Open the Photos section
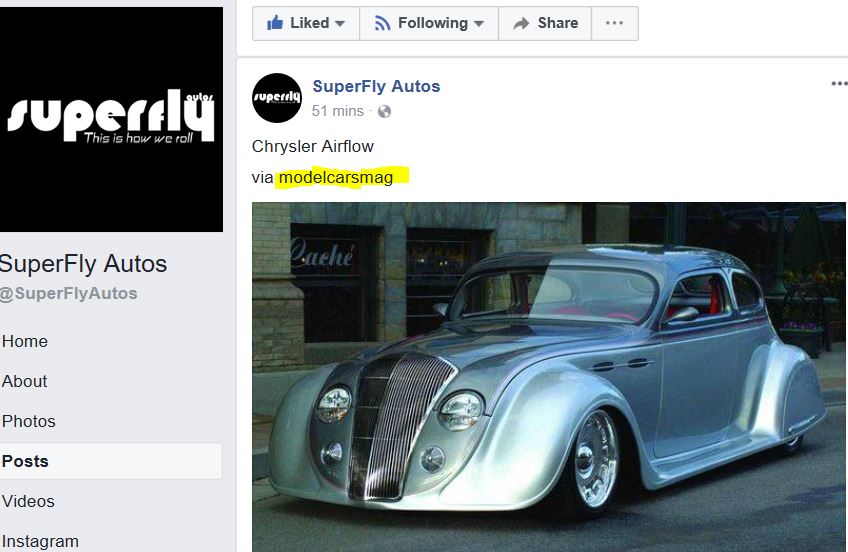 pyautogui.click(x=29, y=421)
